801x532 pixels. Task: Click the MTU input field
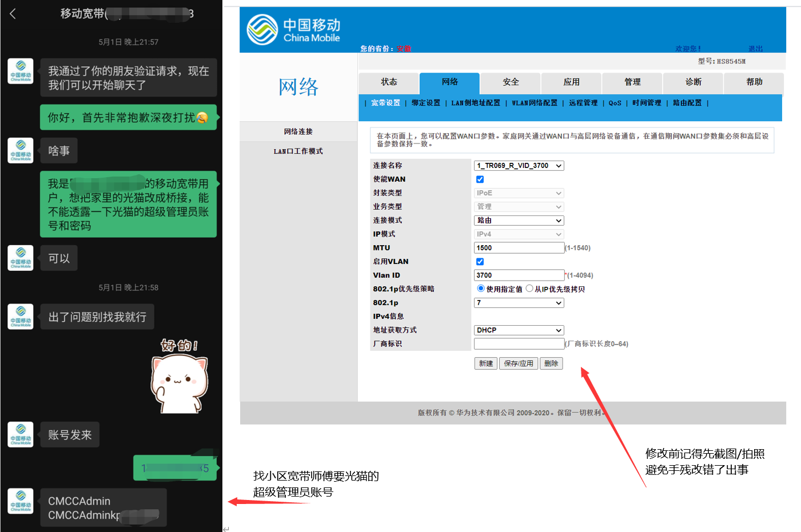pyautogui.click(x=519, y=248)
